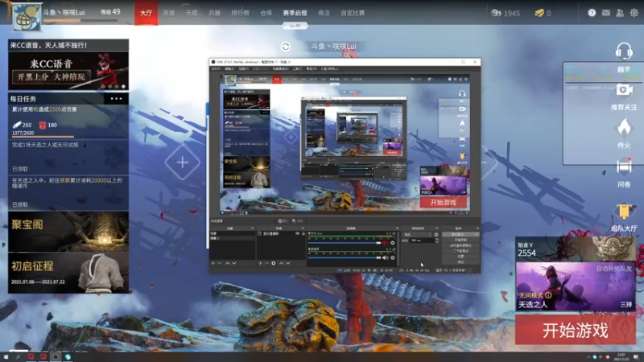Open the 聚宝阁 banner
This screenshot has height=362, width=644.
click(x=68, y=232)
